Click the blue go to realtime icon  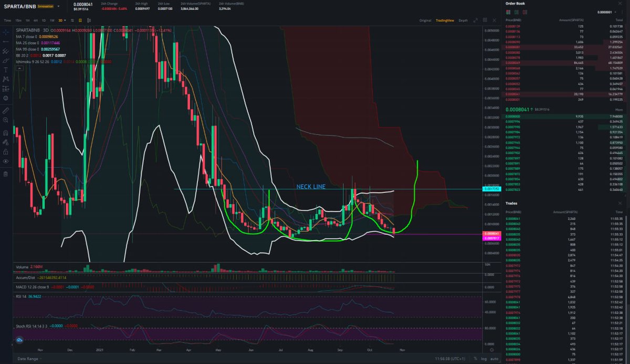pos(19,340)
